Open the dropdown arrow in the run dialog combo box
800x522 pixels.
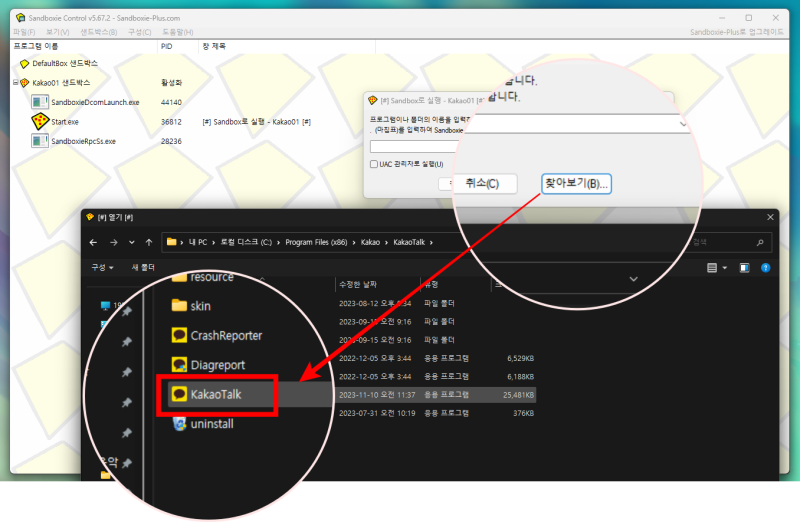point(683,124)
